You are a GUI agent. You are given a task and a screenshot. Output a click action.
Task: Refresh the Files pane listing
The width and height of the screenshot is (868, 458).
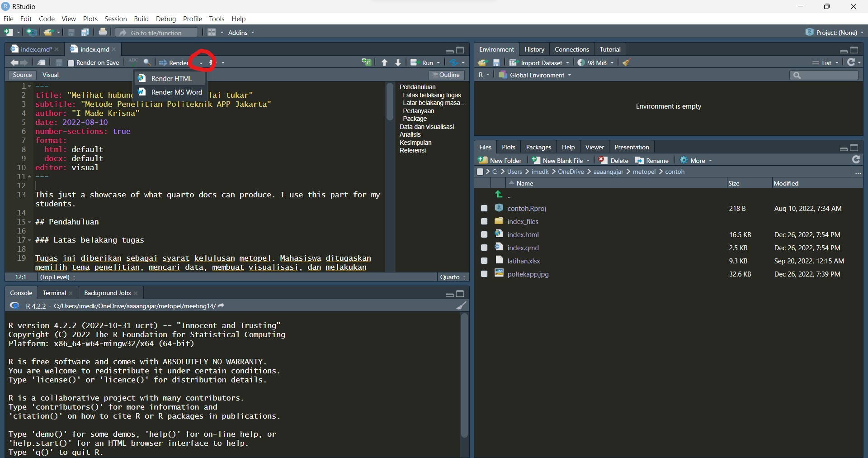point(856,160)
